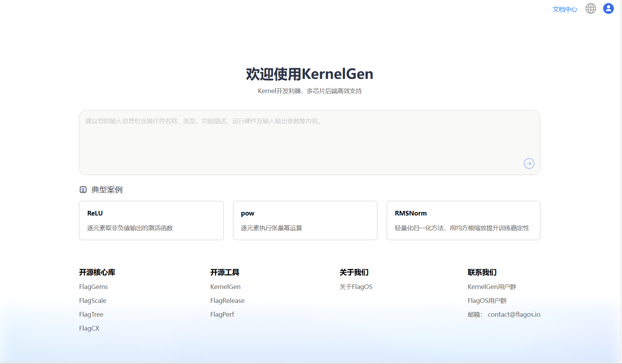The height and width of the screenshot is (364, 622).
Task: Click the 联系我们 footer heading
Action: coord(482,272)
